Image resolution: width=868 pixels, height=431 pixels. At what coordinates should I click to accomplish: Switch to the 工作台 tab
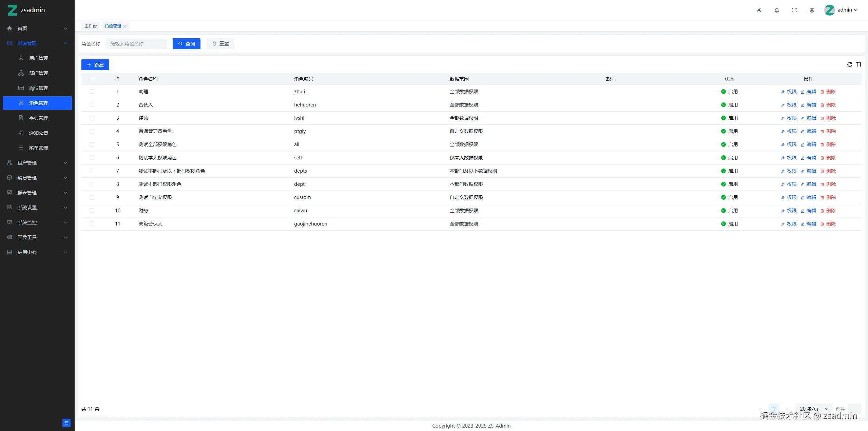click(x=91, y=26)
